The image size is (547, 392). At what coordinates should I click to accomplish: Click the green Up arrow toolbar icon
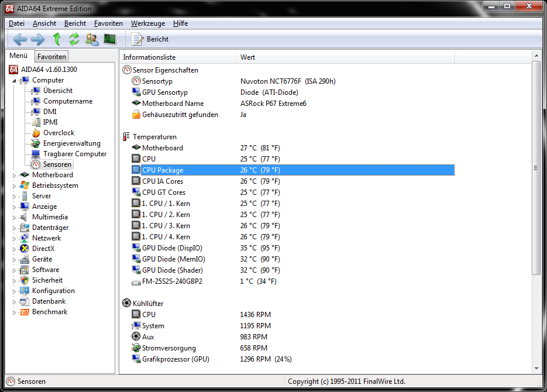[x=57, y=39]
